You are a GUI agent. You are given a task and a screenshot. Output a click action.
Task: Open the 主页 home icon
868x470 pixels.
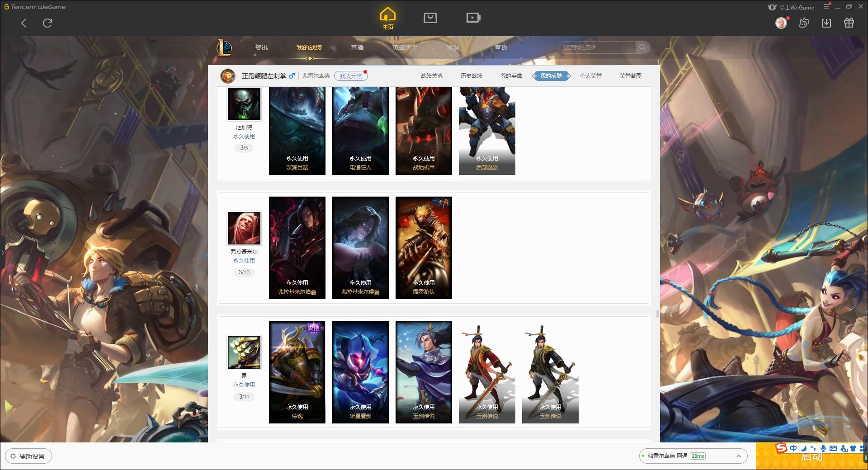click(x=388, y=18)
